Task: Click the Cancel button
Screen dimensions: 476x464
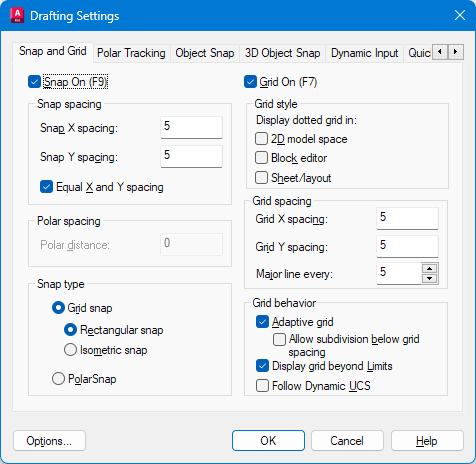Action: [x=347, y=441]
